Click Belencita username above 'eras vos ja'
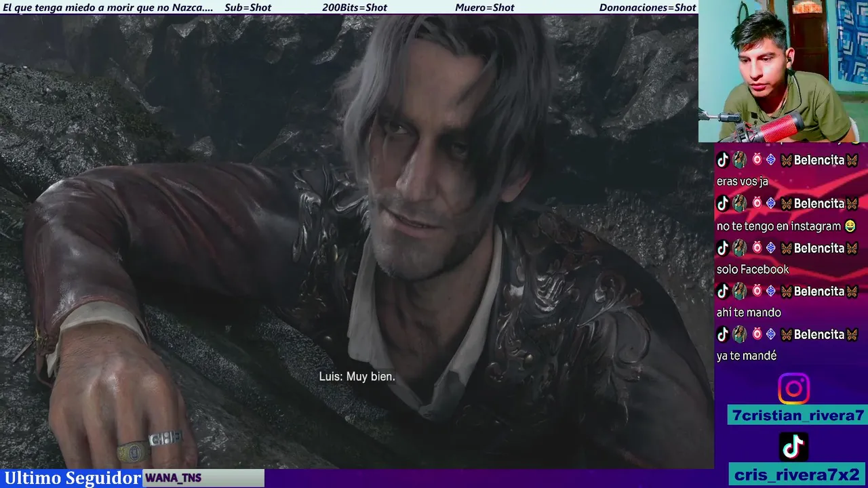Viewport: 868px width, 488px height. (819, 160)
